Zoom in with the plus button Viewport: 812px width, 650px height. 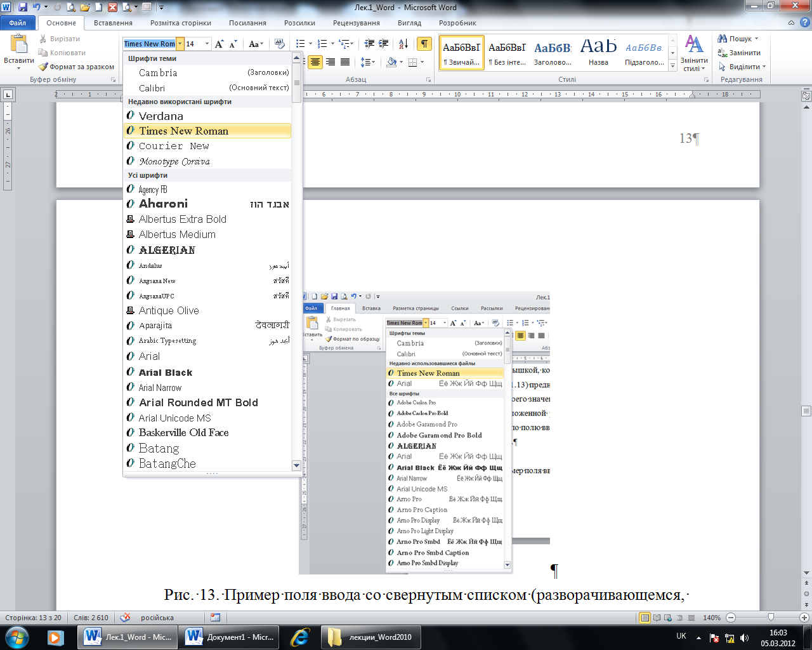(804, 618)
